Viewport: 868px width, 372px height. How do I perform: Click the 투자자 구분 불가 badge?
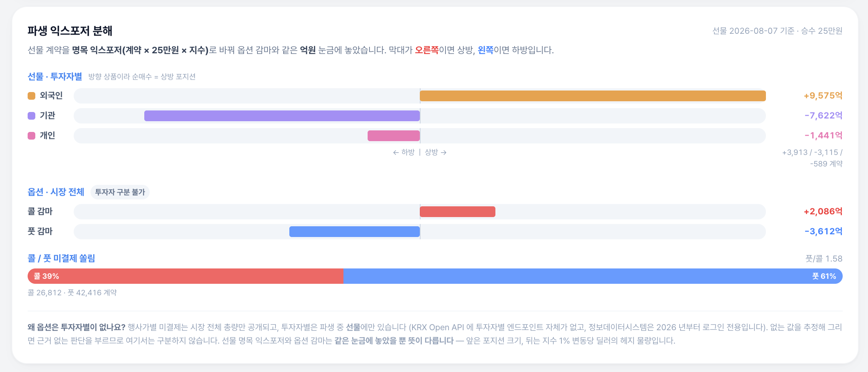click(120, 192)
